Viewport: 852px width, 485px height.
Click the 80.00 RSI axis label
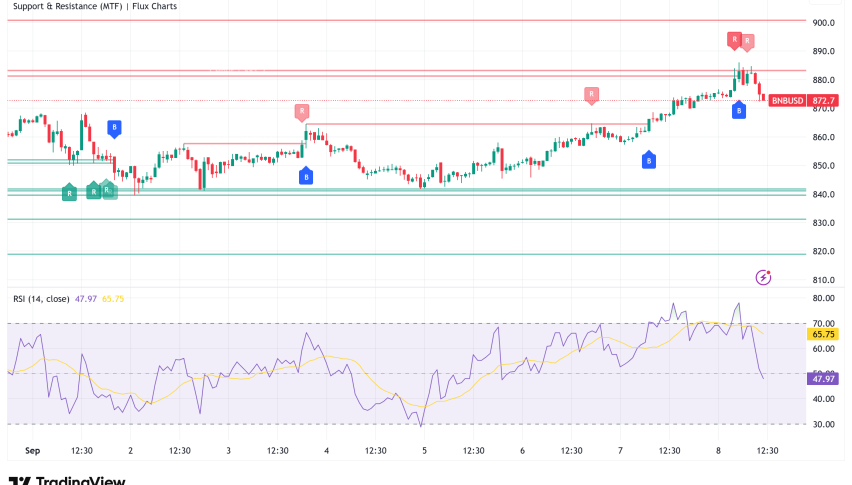pyautogui.click(x=823, y=298)
